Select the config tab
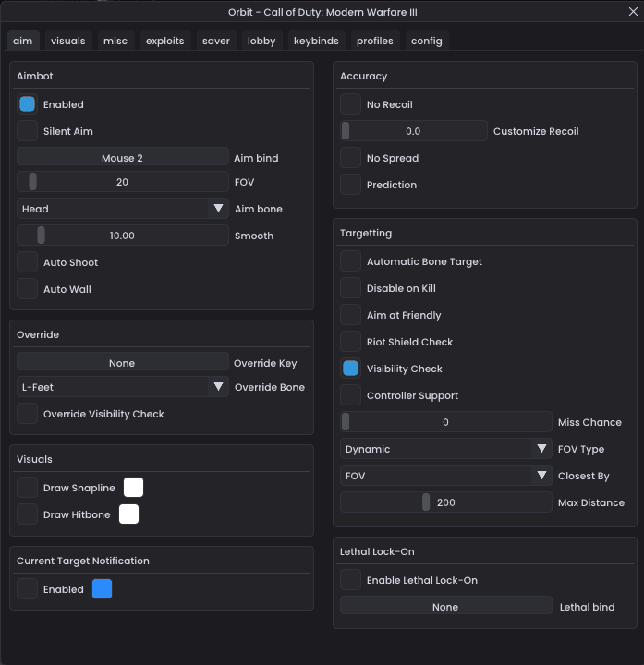Image resolution: width=644 pixels, height=665 pixels. [x=426, y=41]
